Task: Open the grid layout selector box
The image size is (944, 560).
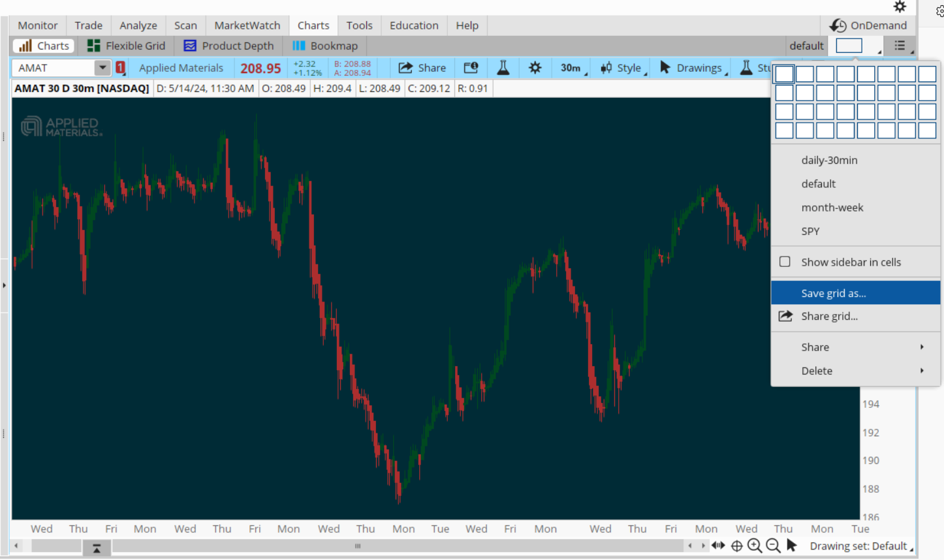Action: pos(849,46)
